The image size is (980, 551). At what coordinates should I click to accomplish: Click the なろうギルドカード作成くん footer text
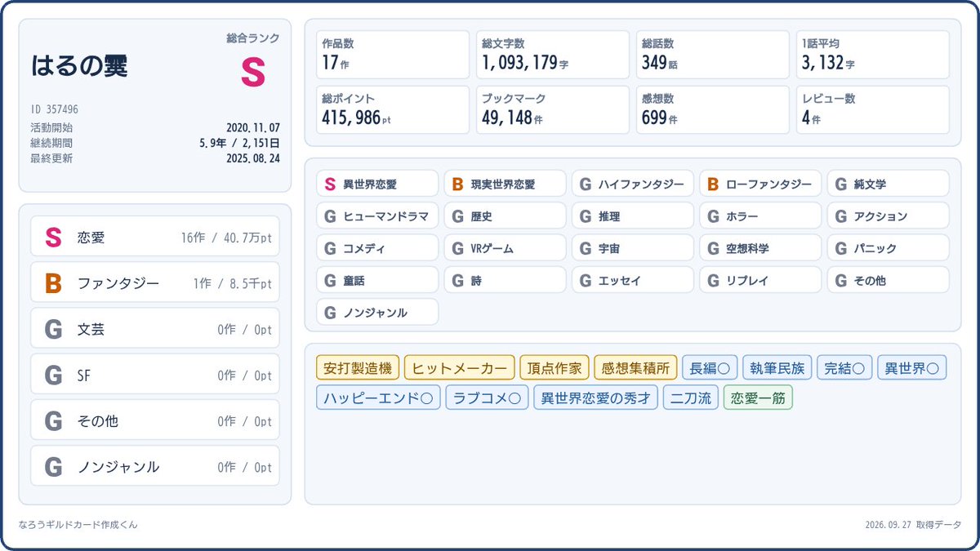(x=78, y=525)
